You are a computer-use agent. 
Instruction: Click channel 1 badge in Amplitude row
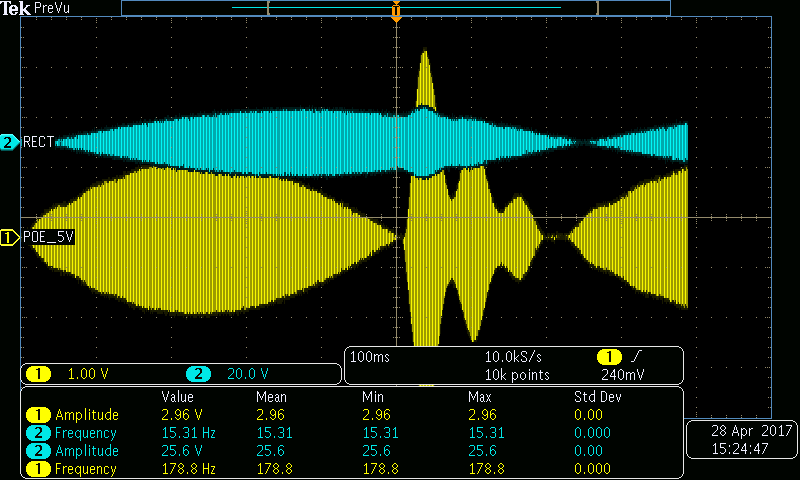click(x=38, y=415)
